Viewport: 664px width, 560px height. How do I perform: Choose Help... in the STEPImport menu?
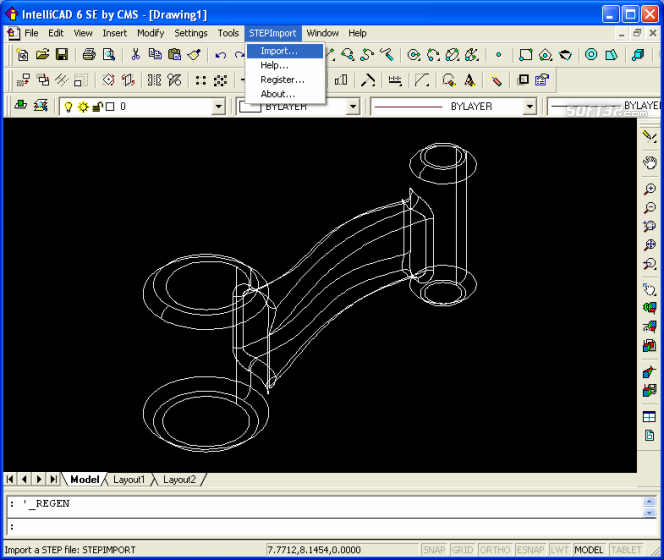[x=285, y=65]
